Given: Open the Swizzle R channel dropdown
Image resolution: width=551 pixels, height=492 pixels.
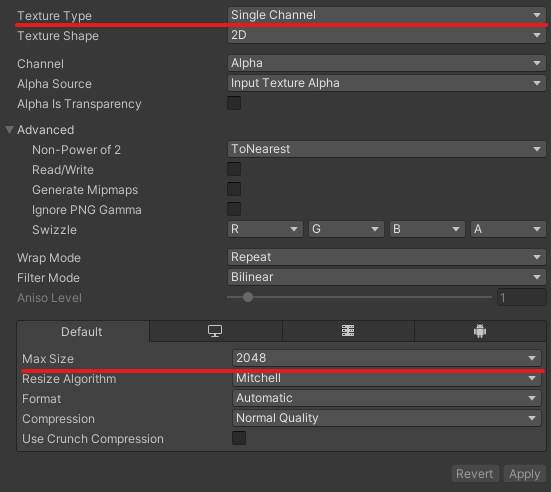Looking at the screenshot, I should [x=265, y=229].
